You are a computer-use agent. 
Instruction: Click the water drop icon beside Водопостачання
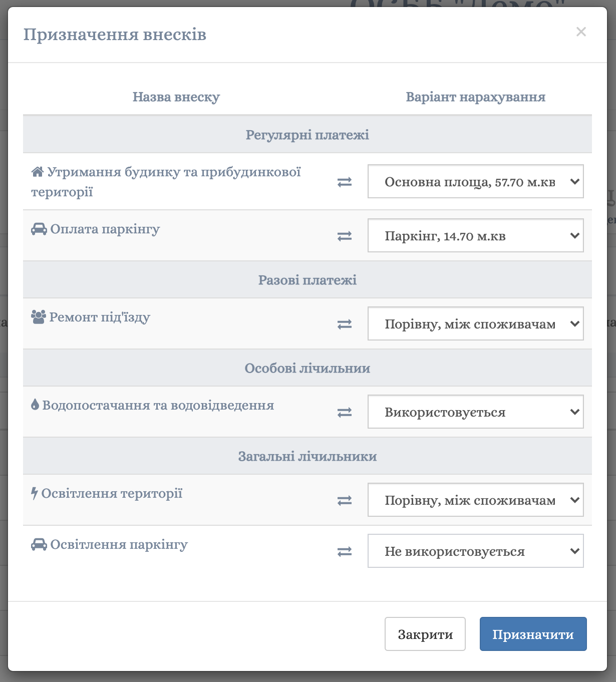tap(35, 405)
